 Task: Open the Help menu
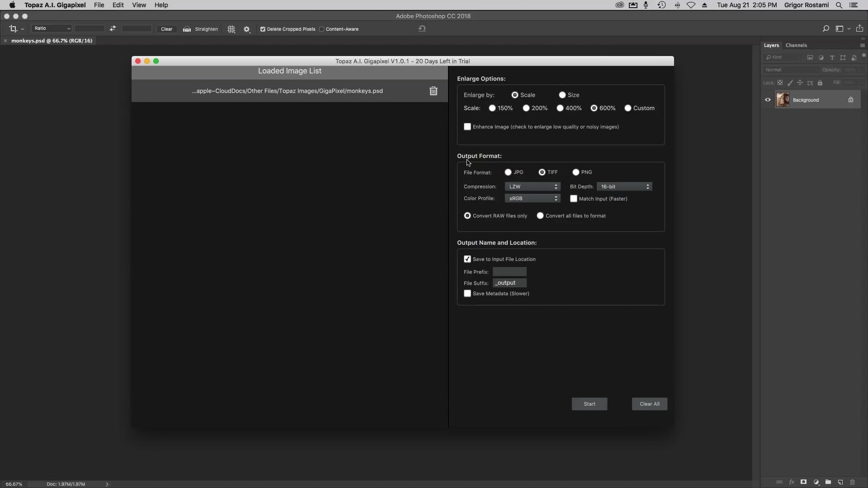161,5
